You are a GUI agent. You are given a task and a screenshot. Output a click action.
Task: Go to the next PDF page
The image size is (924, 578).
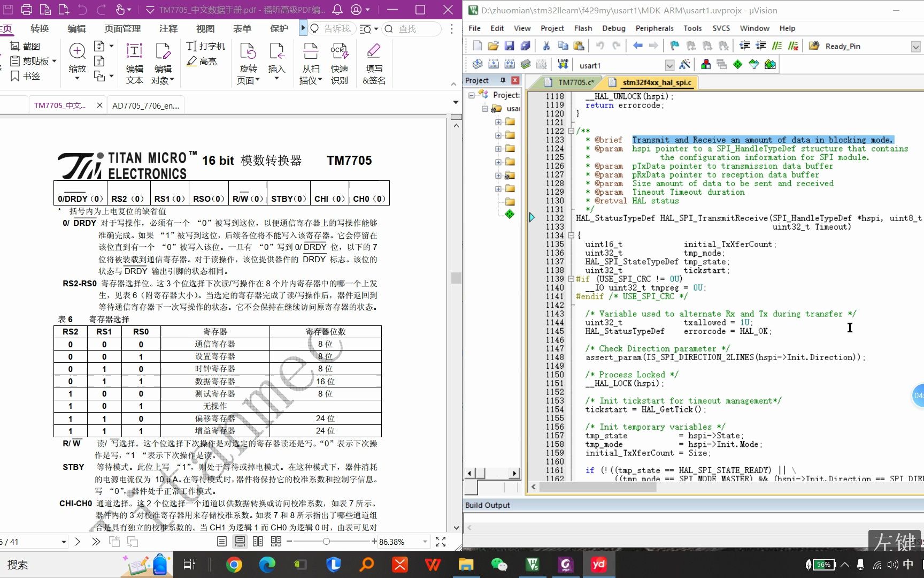(x=78, y=542)
